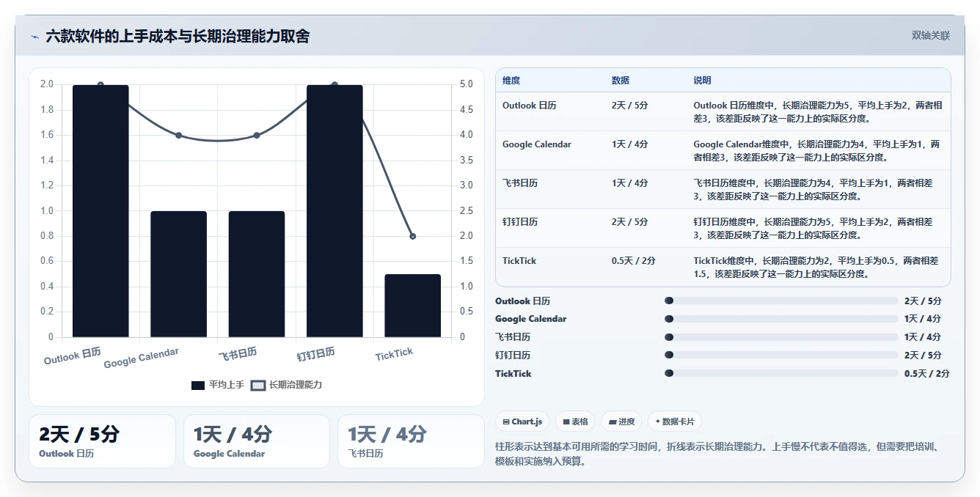The width and height of the screenshot is (980, 497).
Task: Select the 飞书日历 table row name
Action: coord(520,183)
